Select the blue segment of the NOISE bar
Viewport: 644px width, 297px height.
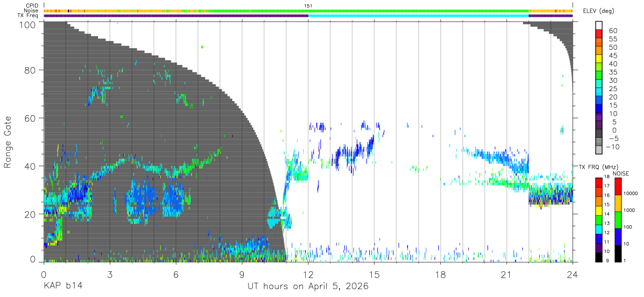coord(618,236)
